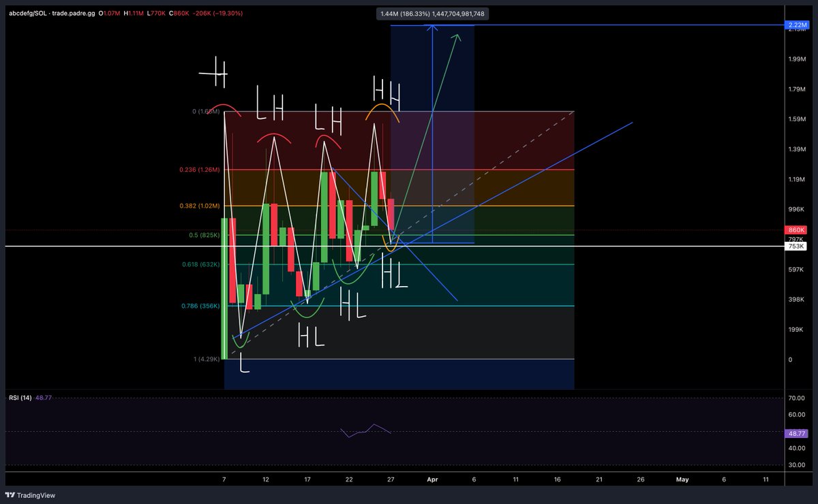Click the Fib 0.618 (632K) level label
Screen dimensions: 818x504
200,264
